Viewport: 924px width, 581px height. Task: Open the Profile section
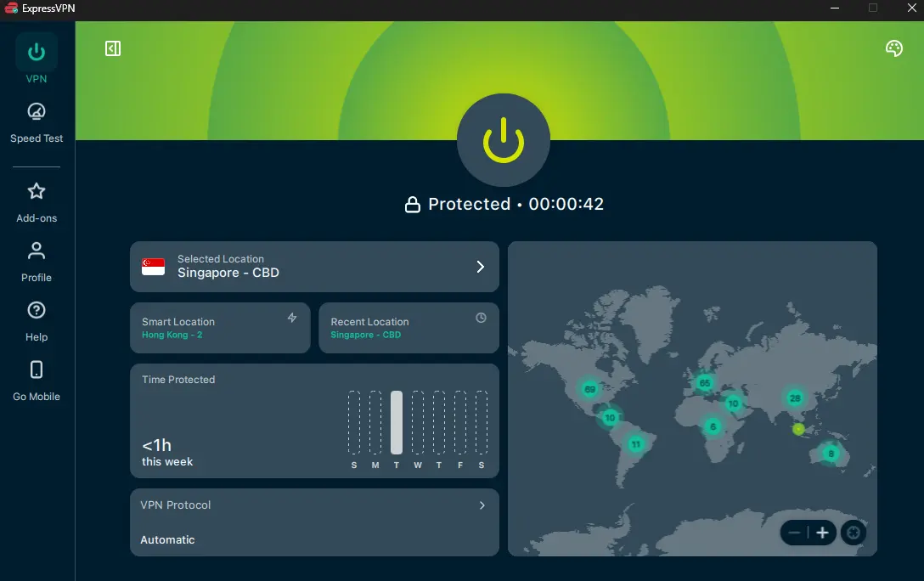(37, 262)
